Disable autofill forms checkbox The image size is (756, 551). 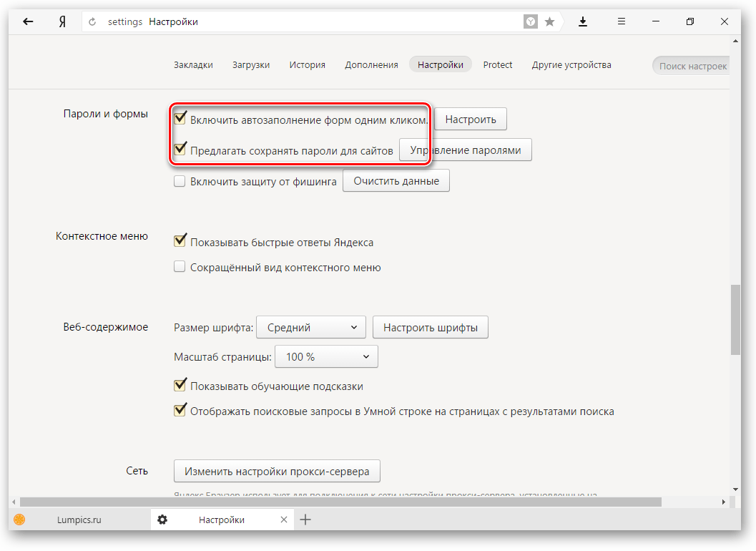(180, 119)
